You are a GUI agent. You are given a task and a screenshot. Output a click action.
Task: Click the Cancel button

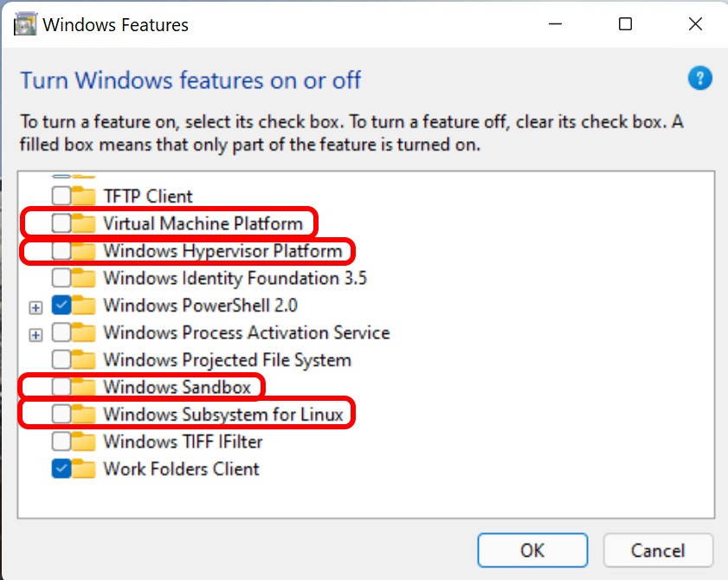click(x=658, y=551)
